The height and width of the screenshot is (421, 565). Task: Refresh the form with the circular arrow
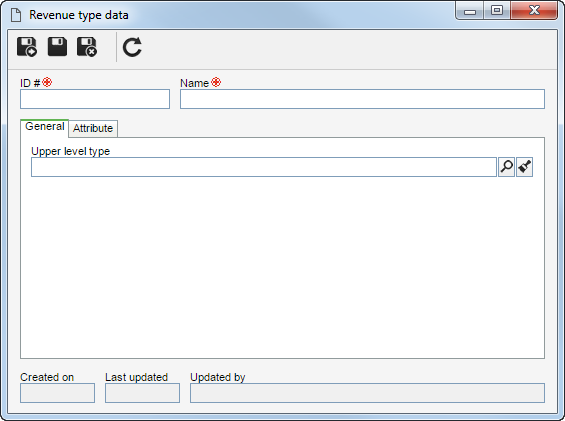click(132, 47)
